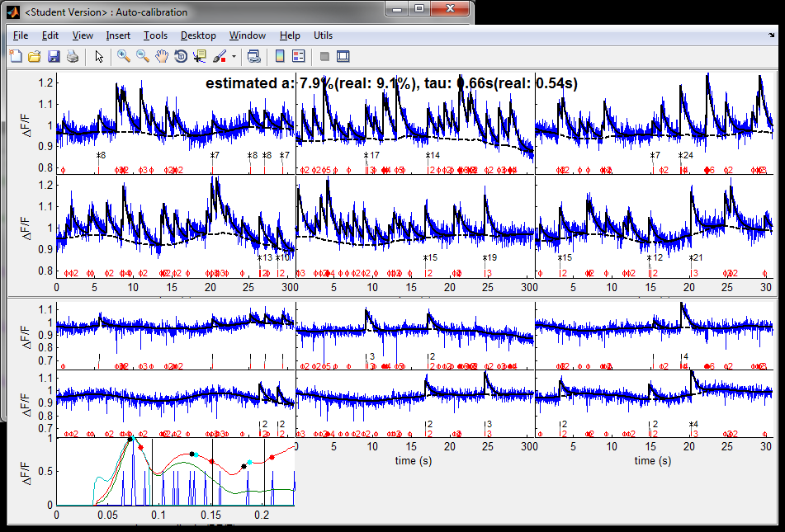
Task: Click the MATLAB logo in the title bar
Action: (13, 12)
